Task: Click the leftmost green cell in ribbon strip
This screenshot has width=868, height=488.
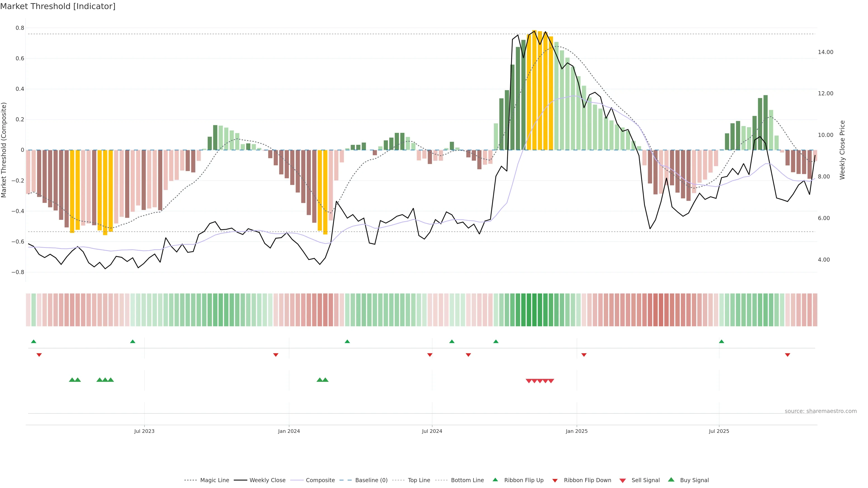Action: [33, 310]
